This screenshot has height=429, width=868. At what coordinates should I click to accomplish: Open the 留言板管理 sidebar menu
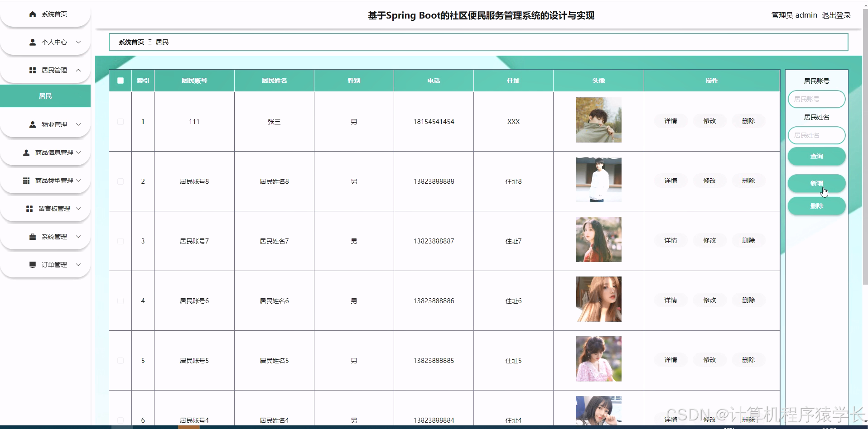(x=45, y=209)
